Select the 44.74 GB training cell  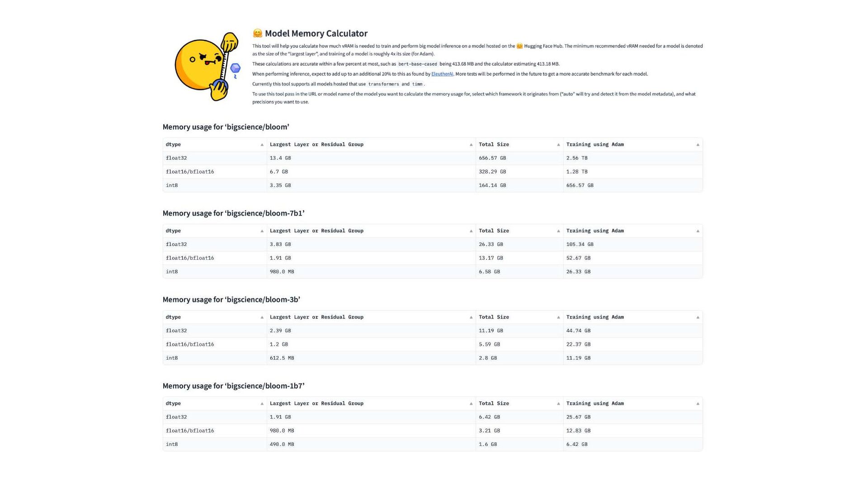632,331
